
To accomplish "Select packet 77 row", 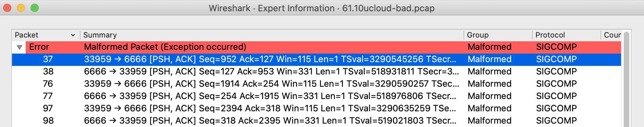I will 317,96.
